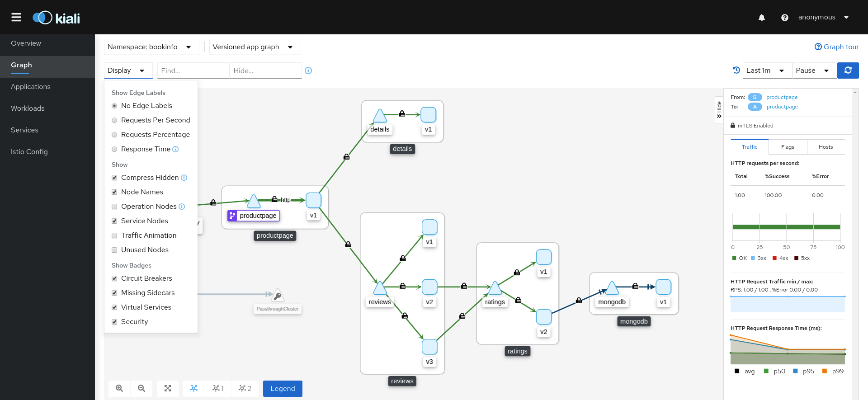868x400 pixels.
Task: Open the hamburger navigation menu
Action: (x=16, y=17)
